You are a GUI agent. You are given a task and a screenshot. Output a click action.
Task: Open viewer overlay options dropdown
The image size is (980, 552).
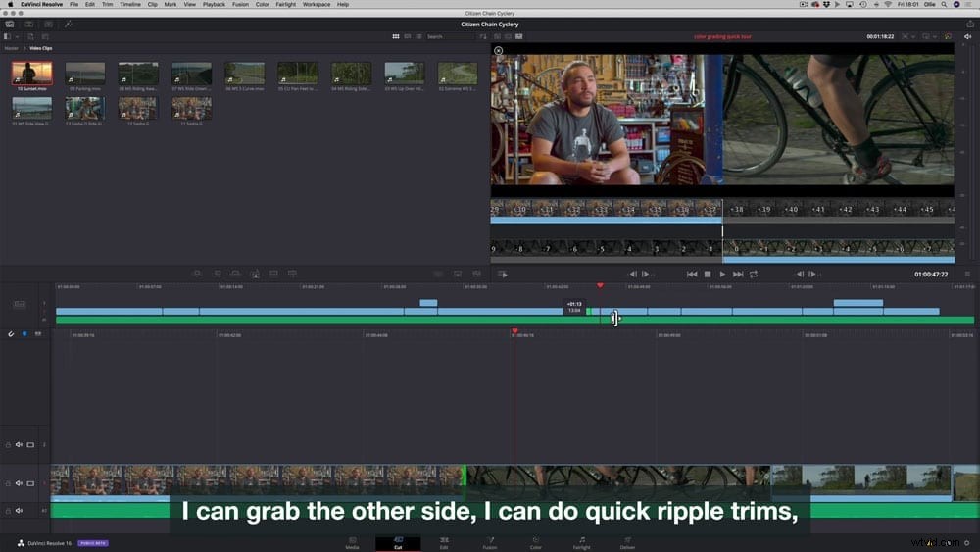pos(935,37)
